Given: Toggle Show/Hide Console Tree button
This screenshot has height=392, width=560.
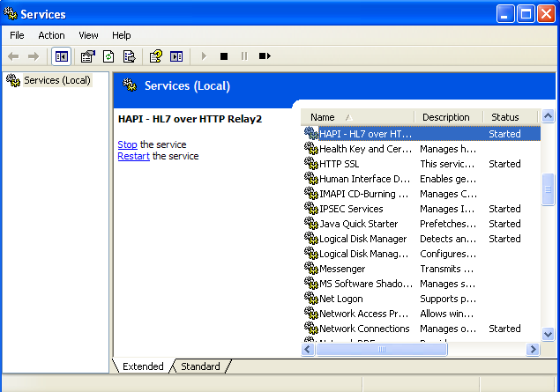Looking at the screenshot, I should (62, 56).
